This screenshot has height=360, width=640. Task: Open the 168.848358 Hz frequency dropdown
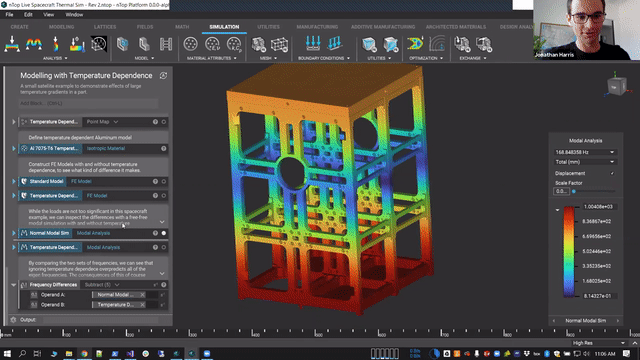coord(584,152)
